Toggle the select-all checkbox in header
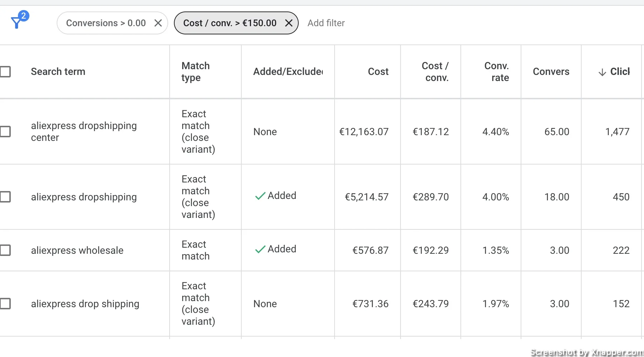The image size is (644, 357). [x=5, y=72]
